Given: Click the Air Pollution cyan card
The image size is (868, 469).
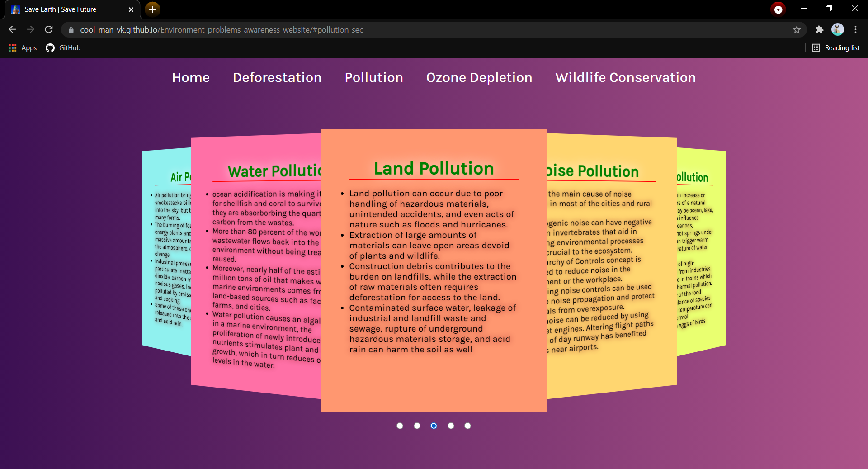Looking at the screenshot, I should pos(166,251).
